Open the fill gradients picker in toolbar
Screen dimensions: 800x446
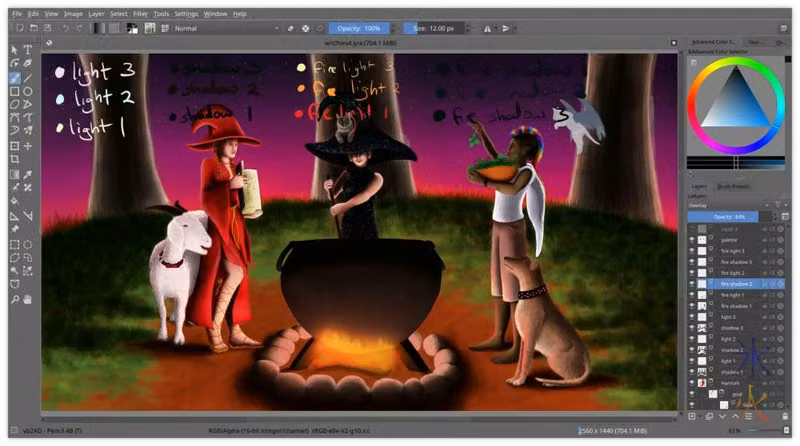coord(98,29)
